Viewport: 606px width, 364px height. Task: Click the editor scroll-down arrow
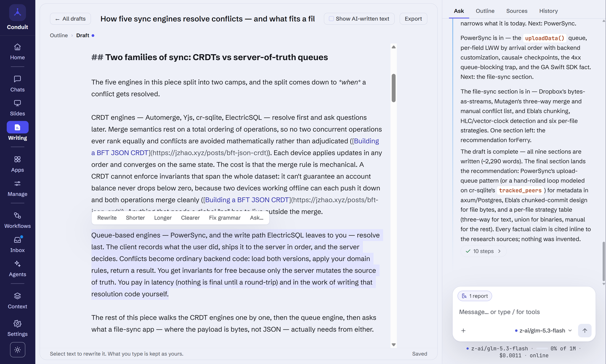point(393,345)
